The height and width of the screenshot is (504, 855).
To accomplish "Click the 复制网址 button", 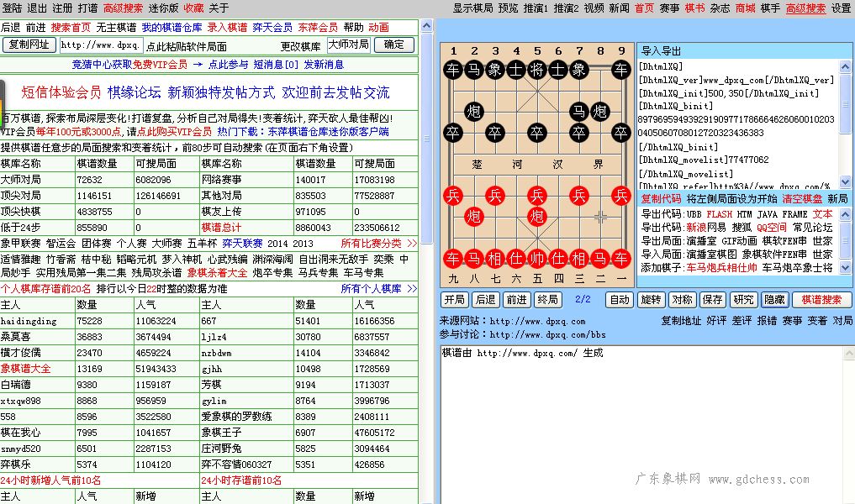I will click(x=29, y=45).
